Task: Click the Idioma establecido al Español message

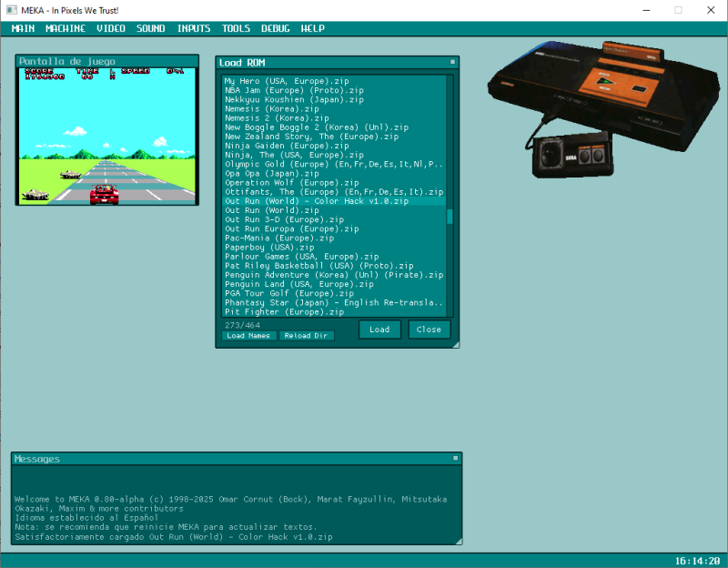Action: (86, 518)
